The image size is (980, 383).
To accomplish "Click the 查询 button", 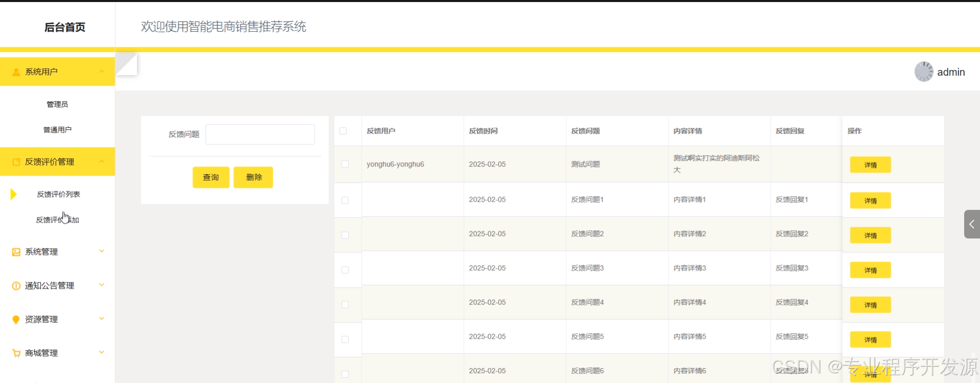I will (211, 177).
